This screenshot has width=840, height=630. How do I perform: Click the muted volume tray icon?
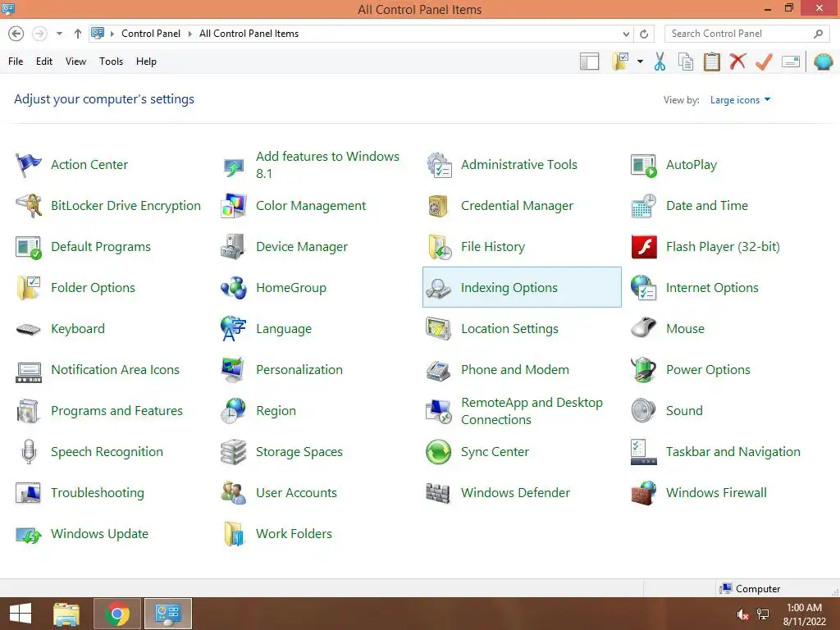(x=742, y=614)
